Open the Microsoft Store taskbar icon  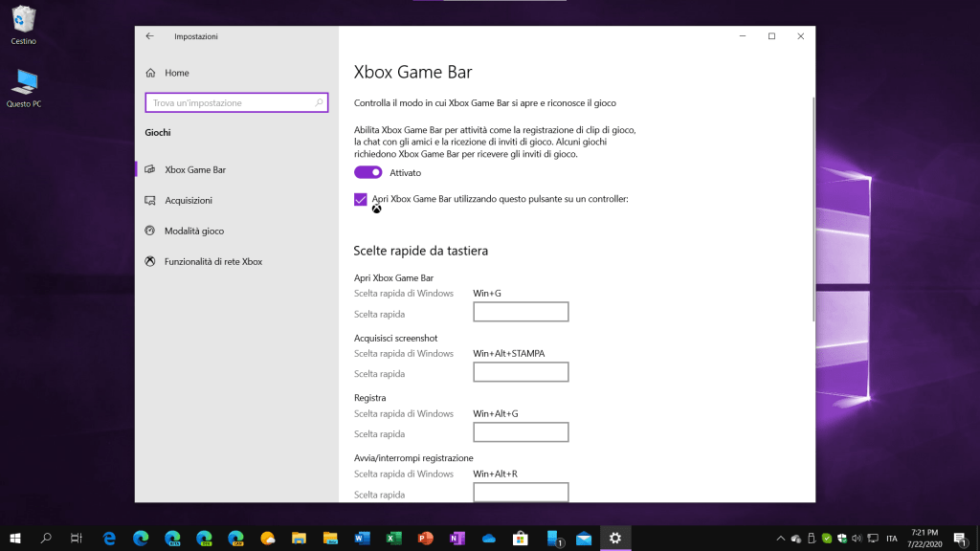coord(520,539)
